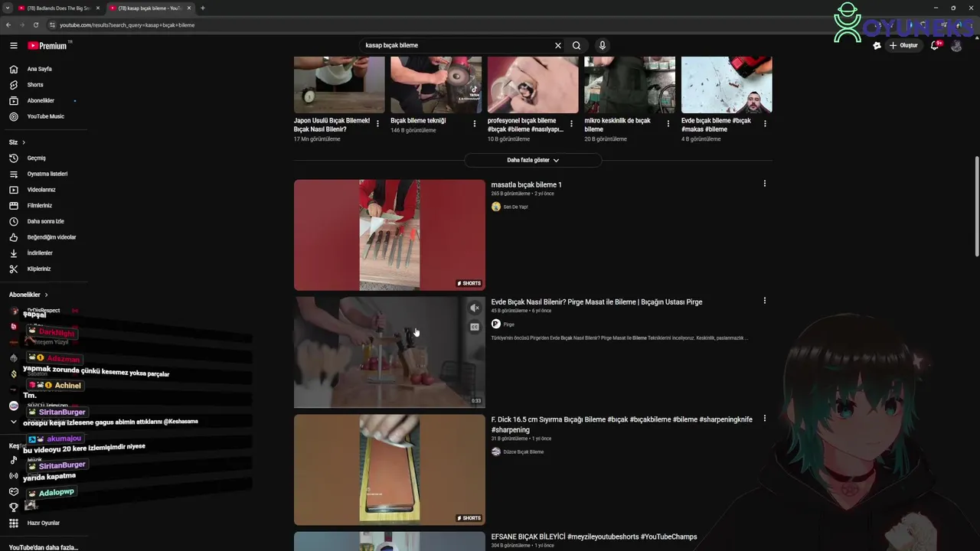
Task: Open Oynatma listeleri in the sidebar
Action: pyautogui.click(x=46, y=174)
